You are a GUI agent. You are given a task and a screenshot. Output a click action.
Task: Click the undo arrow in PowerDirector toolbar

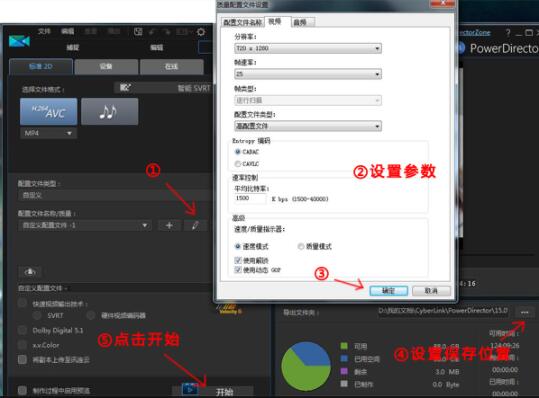click(153, 32)
